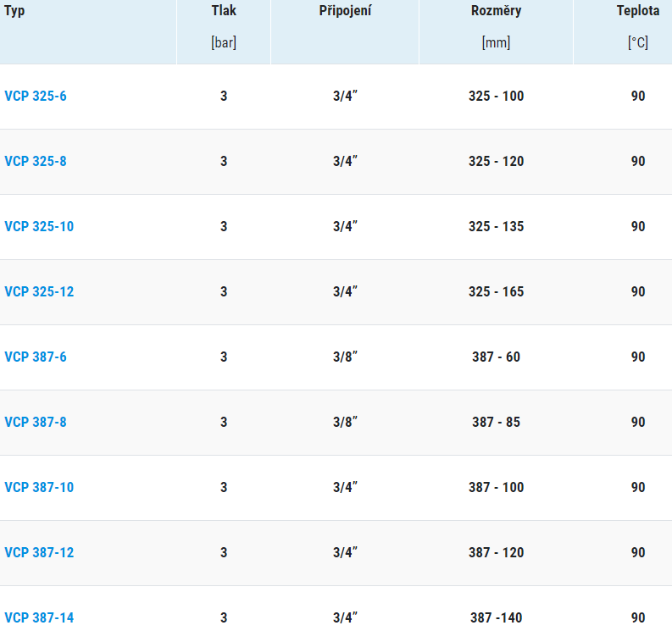Screen dimensions: 672x642
Task: Click the 3/4” connection in VCP 387-14 row
Action: tap(345, 617)
